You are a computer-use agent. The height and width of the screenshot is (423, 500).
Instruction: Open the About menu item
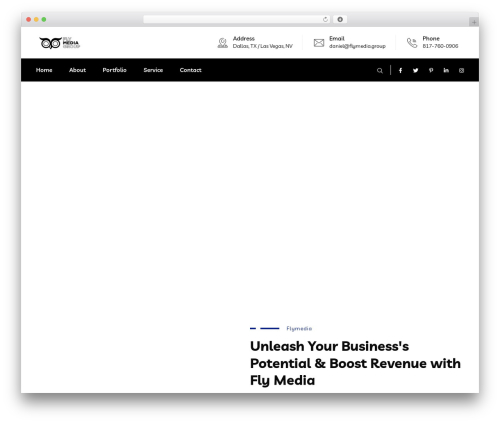tap(77, 70)
